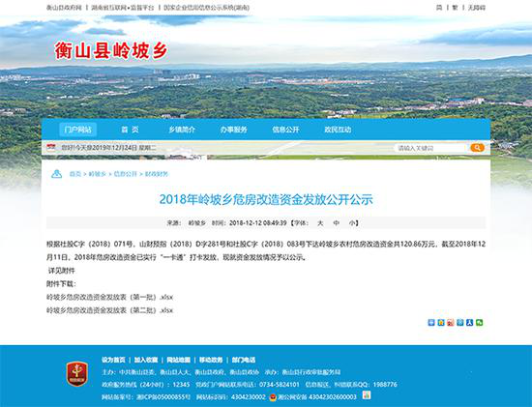This screenshot has width=532, height=407.
Task: Click the orange search magnifier button
Action: (477, 148)
